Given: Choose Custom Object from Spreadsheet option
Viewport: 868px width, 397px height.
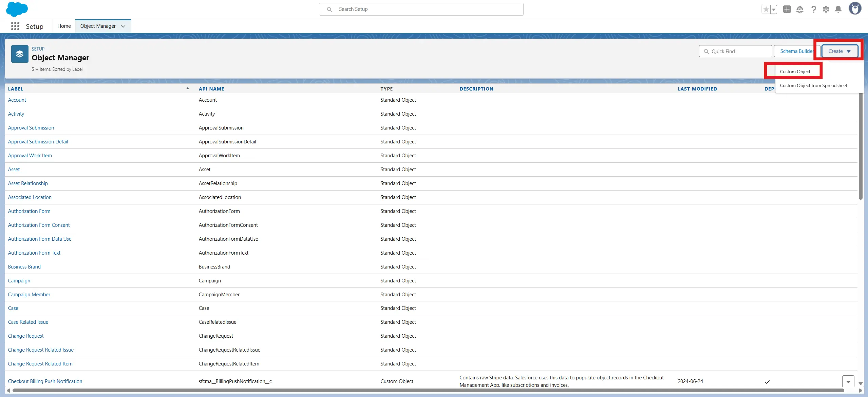Looking at the screenshot, I should tap(813, 85).
